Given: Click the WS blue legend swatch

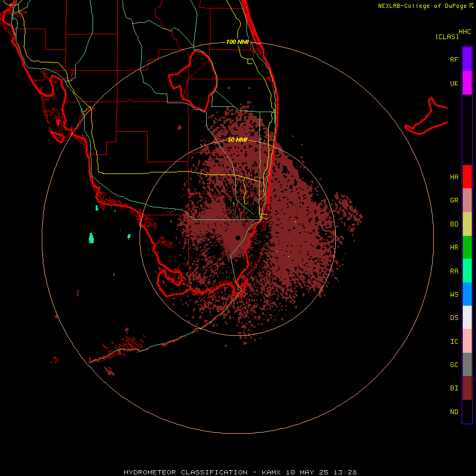Looking at the screenshot, I should pos(467,294).
